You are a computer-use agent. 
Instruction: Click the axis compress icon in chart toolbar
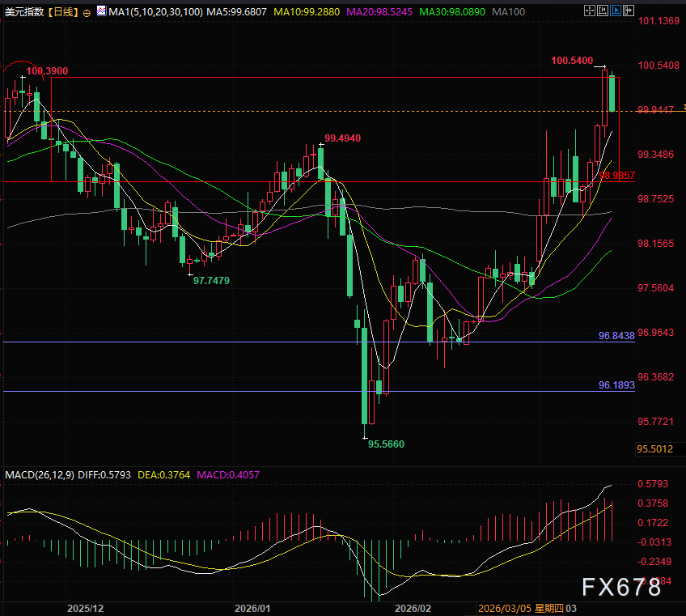pyautogui.click(x=603, y=11)
